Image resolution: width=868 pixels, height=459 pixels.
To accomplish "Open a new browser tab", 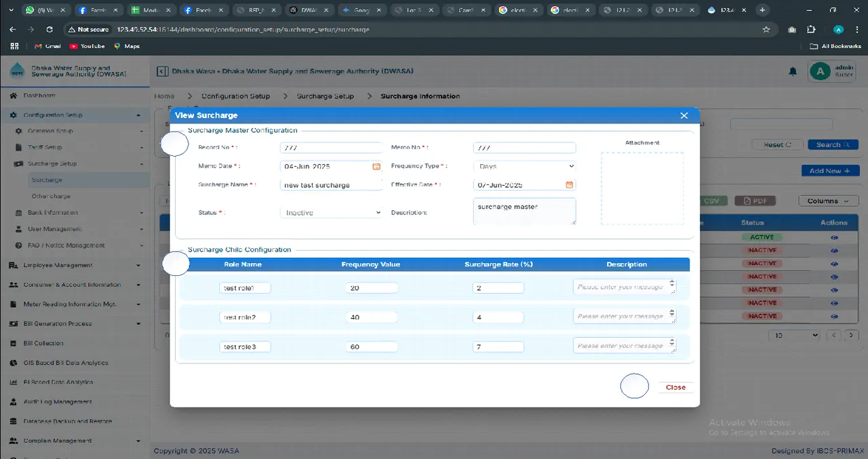I will (x=762, y=10).
